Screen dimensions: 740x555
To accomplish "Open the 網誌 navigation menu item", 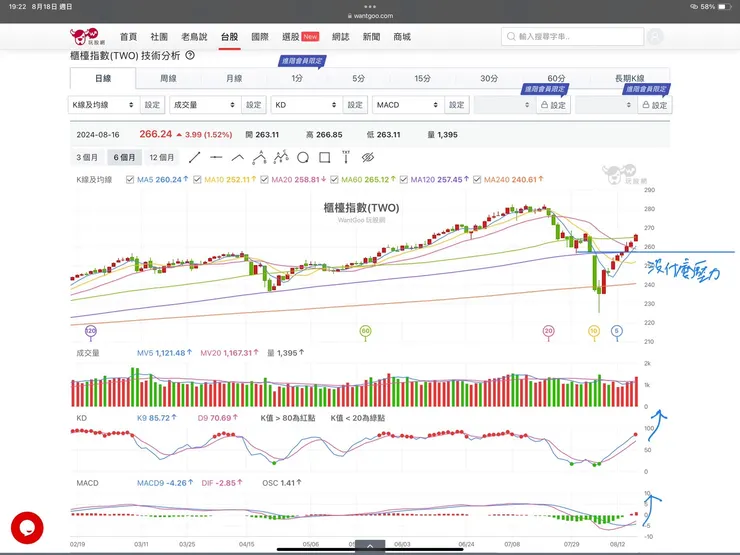I will [x=341, y=37].
